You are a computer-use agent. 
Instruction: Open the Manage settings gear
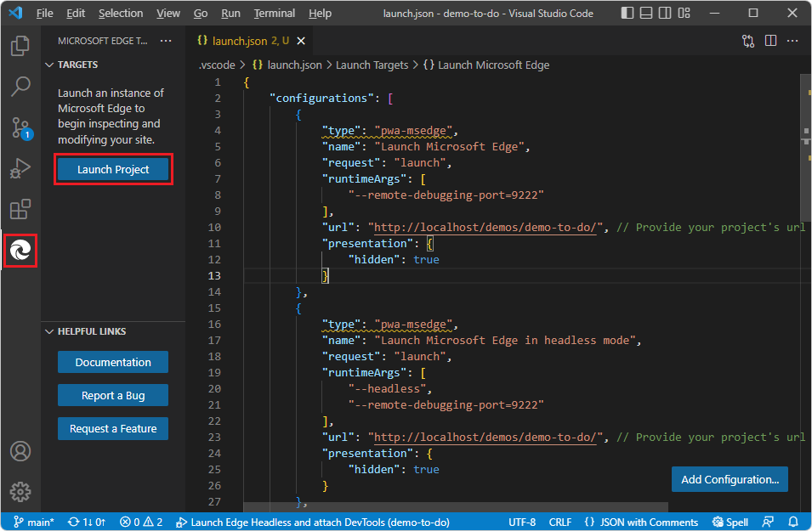pos(20,492)
